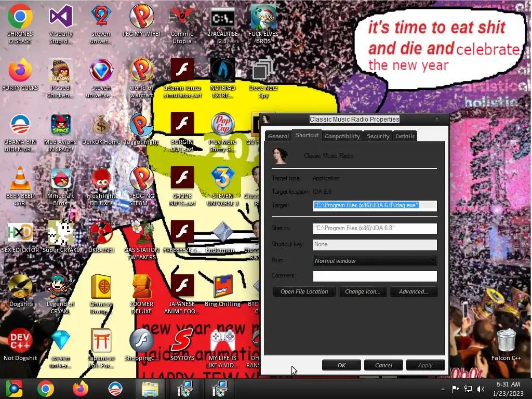532x399 pixels.
Task: Show hidden system tray icons arrow
Action: [x=443, y=389]
